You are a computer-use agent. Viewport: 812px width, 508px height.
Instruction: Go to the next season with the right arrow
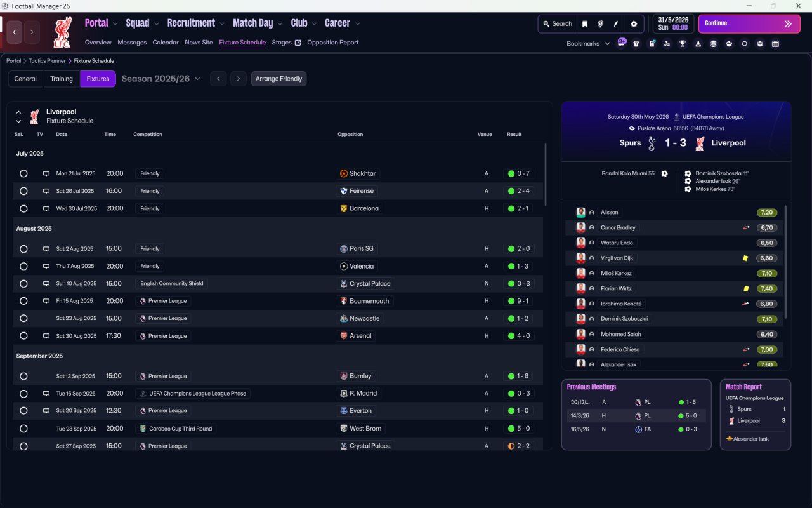point(239,79)
